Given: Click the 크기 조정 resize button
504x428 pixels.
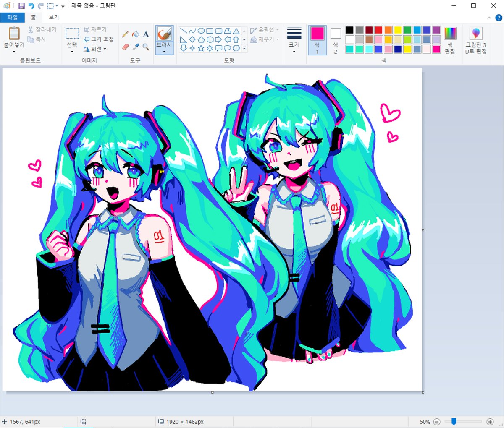Looking at the screenshot, I should [99, 39].
